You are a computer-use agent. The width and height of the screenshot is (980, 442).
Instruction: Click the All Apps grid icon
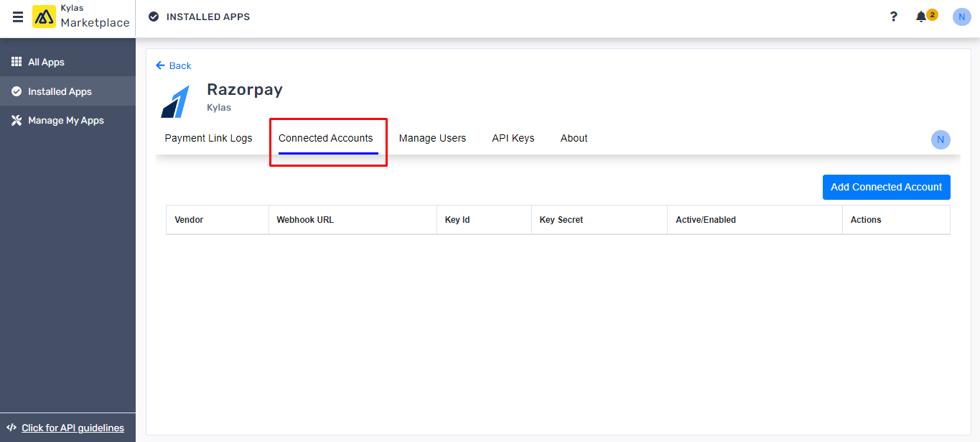click(17, 62)
